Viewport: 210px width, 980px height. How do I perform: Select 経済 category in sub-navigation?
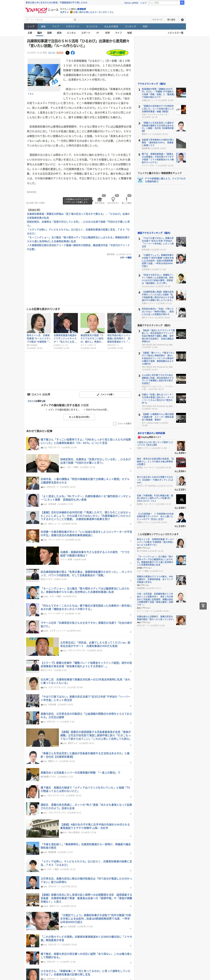click(59, 33)
